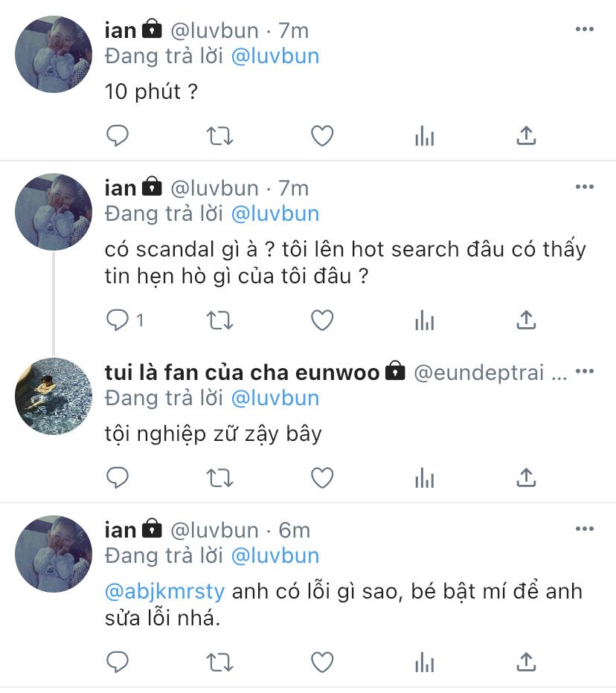616x693 pixels.
Task: Open the swimming pool profile avatar
Action: tap(54, 396)
